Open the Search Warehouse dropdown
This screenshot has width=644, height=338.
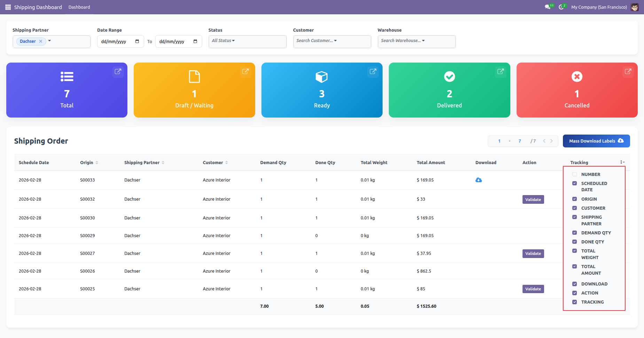(x=403, y=41)
